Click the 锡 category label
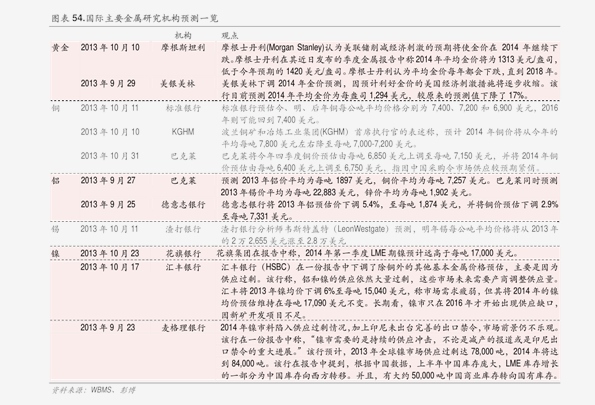Image resolution: width=595 pixels, height=405 pixels. point(56,229)
